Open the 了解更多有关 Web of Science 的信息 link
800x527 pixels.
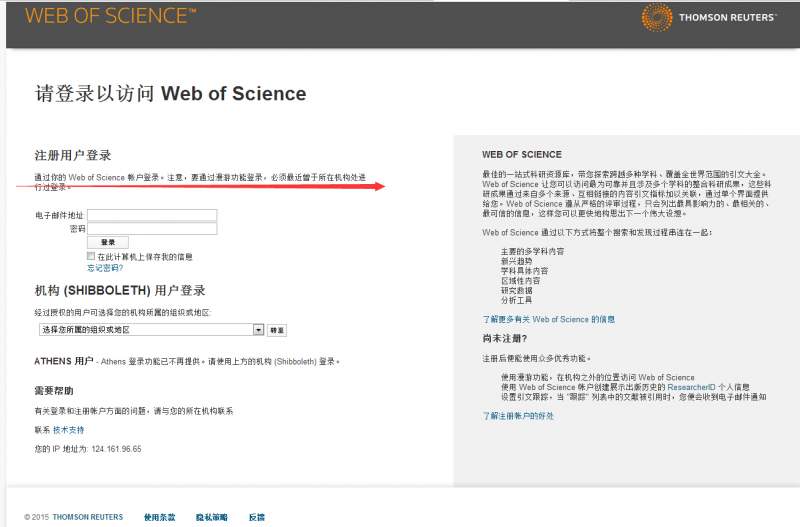548,319
